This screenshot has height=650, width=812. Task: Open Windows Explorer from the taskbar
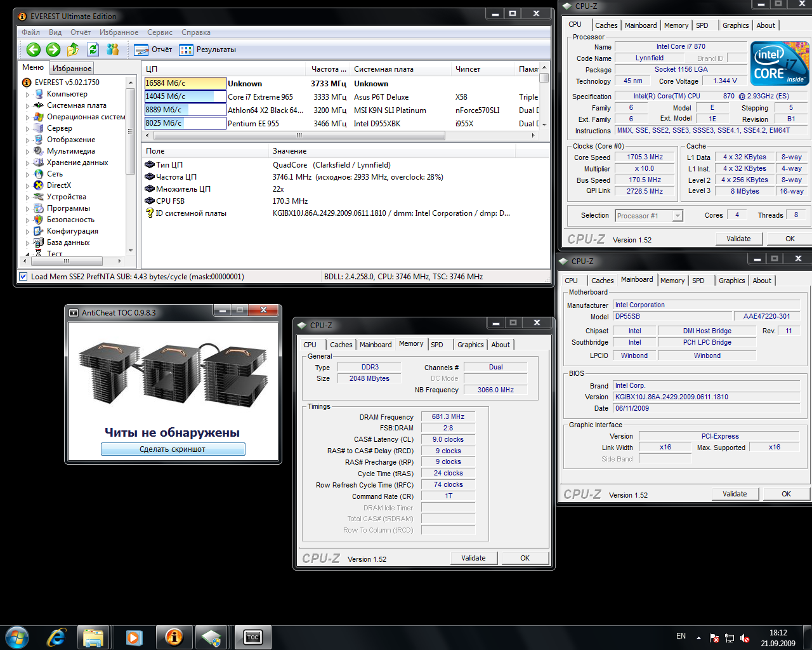(93, 637)
